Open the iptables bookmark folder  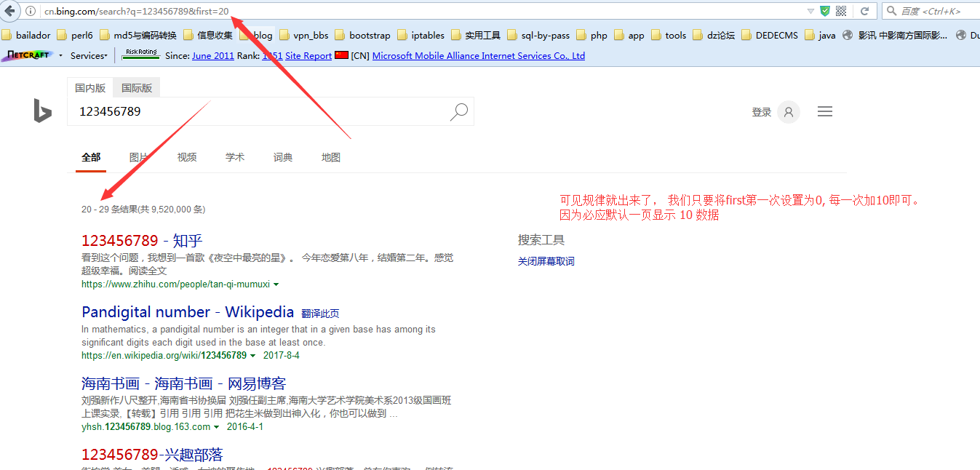(421, 35)
